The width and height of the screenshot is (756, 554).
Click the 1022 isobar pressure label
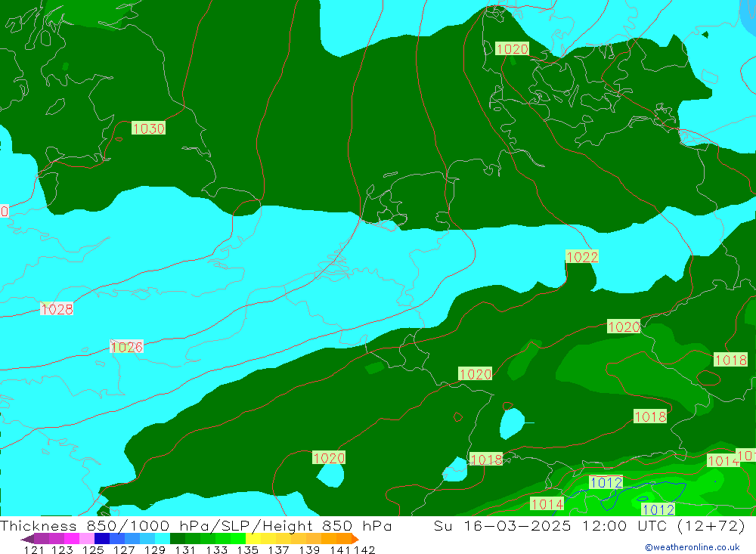pos(582,257)
